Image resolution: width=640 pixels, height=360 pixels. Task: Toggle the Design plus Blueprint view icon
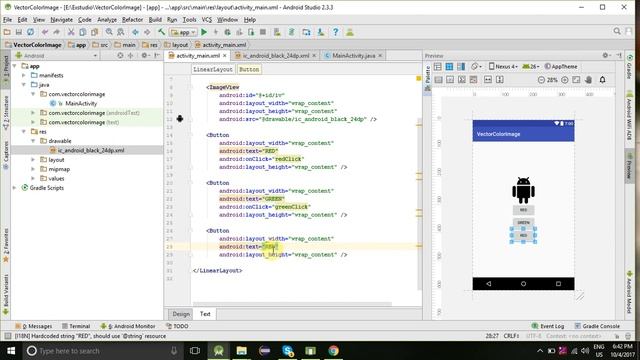(x=461, y=67)
